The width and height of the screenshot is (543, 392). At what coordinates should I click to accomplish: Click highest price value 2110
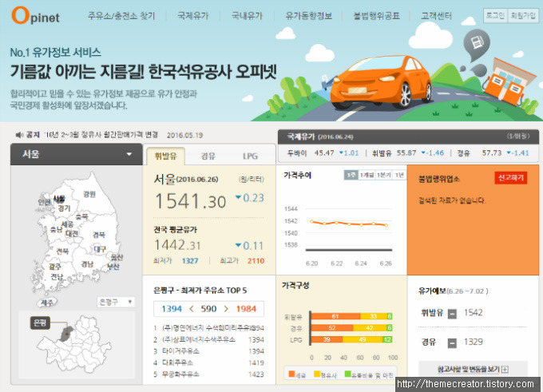(x=256, y=261)
